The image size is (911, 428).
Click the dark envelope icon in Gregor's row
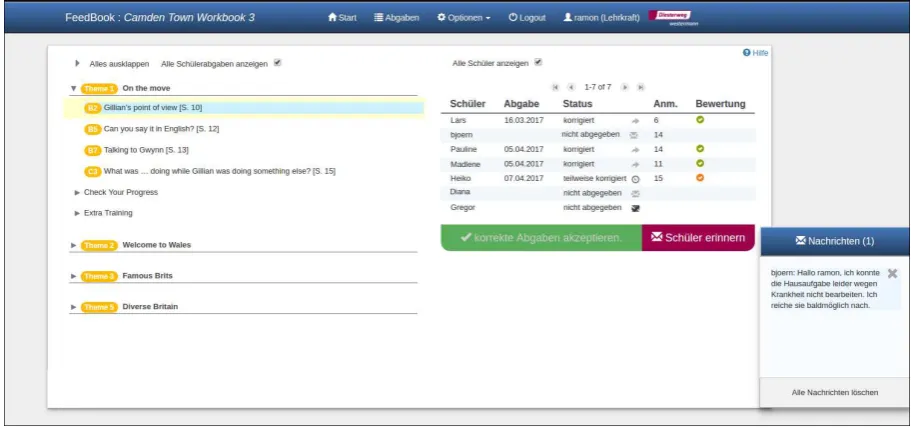click(x=635, y=208)
